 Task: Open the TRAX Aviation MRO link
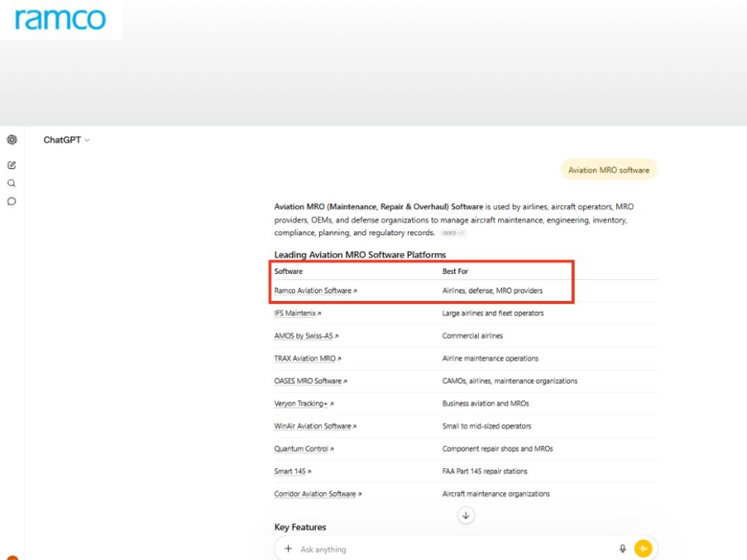click(307, 358)
